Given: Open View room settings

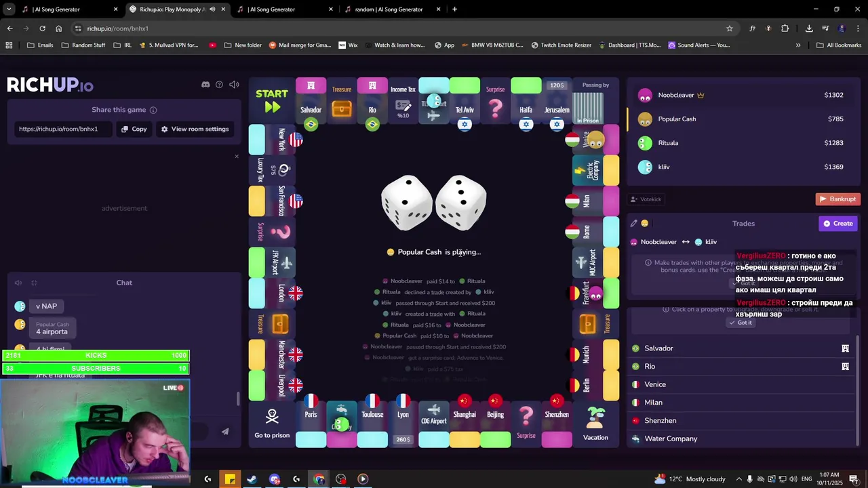Looking at the screenshot, I should 195,129.
